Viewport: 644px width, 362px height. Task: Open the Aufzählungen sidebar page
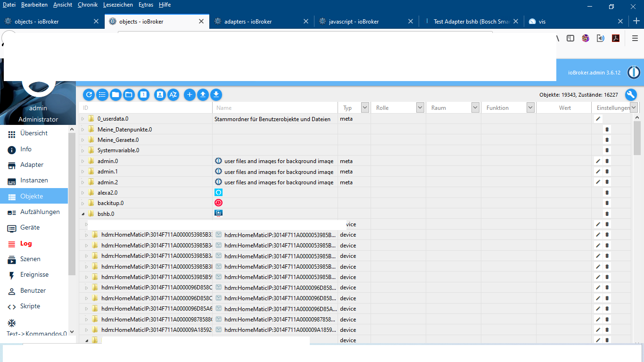(x=34, y=212)
